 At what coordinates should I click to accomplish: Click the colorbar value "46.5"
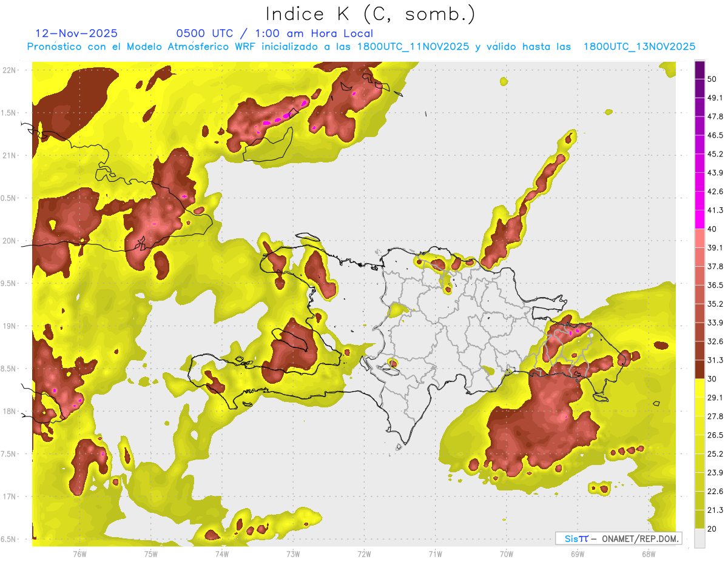click(x=715, y=135)
